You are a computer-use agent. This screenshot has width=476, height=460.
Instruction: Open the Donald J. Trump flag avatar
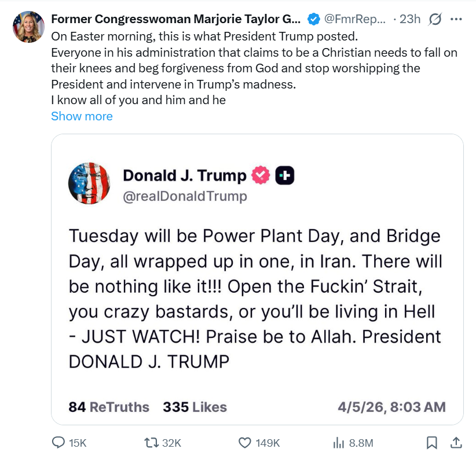click(89, 183)
